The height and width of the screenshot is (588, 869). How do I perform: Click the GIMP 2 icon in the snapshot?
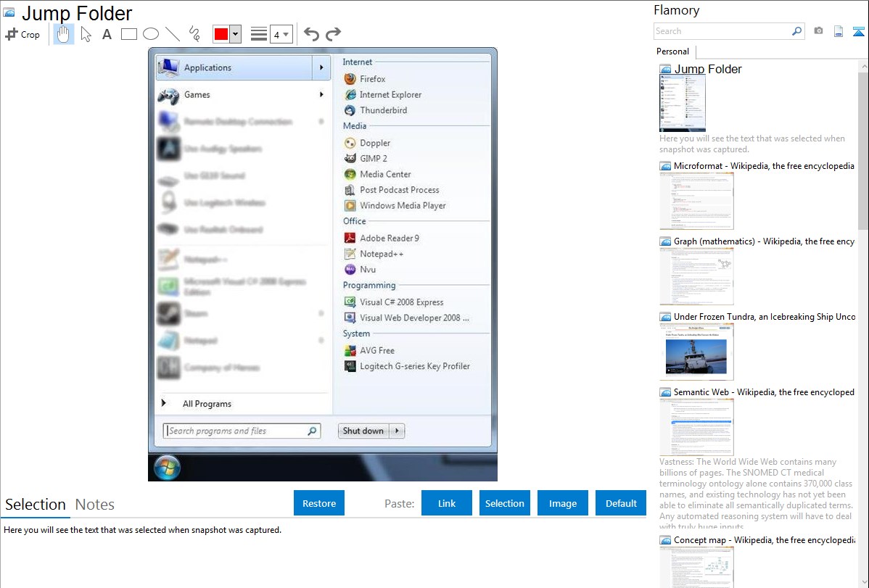(x=350, y=159)
